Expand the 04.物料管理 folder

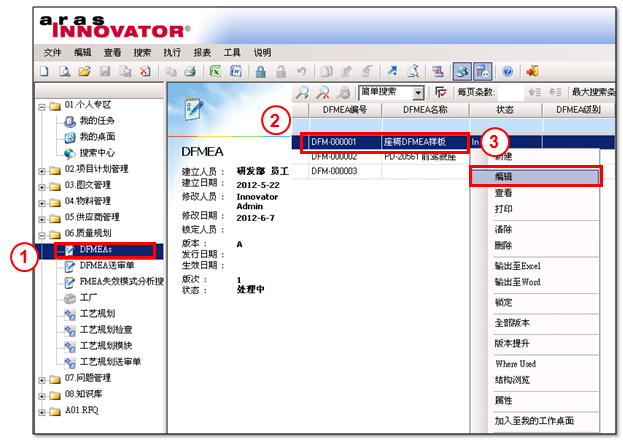tap(42, 204)
